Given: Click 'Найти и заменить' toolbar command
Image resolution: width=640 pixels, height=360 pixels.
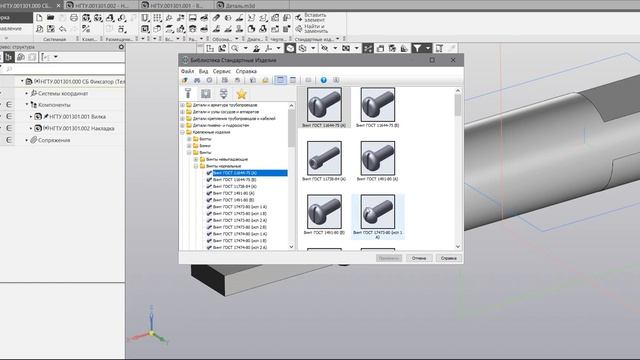Looking at the screenshot, I should pyautogui.click(x=311, y=29).
